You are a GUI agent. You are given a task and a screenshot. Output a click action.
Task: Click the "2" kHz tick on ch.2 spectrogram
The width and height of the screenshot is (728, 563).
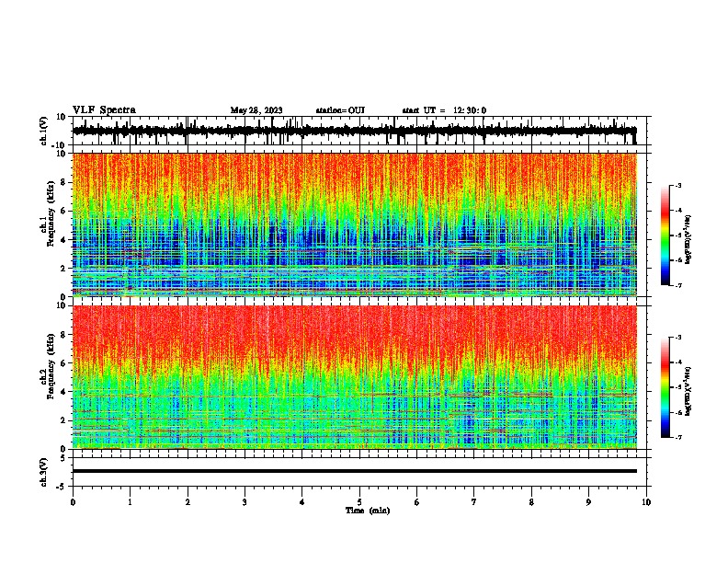(63, 420)
